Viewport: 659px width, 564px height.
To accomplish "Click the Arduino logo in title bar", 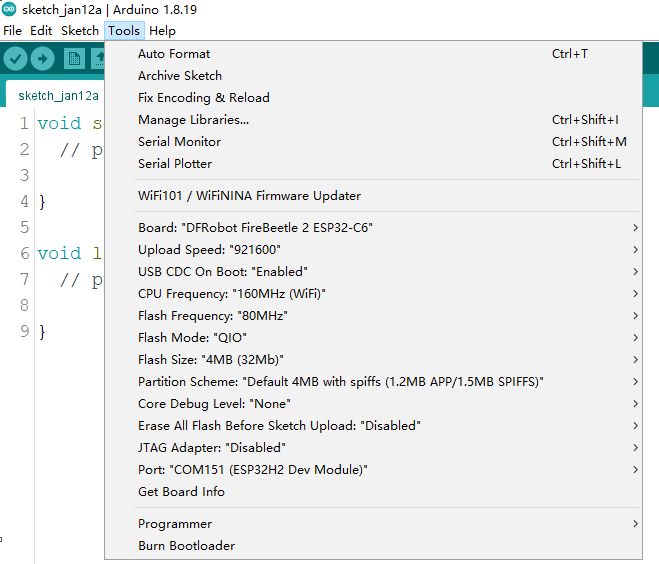I will click(x=9, y=9).
